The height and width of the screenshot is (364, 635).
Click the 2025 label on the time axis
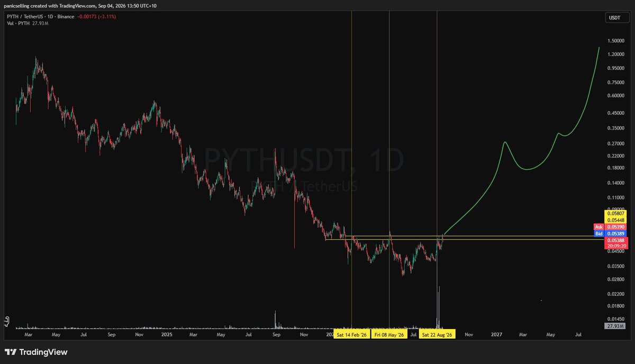tap(167, 335)
